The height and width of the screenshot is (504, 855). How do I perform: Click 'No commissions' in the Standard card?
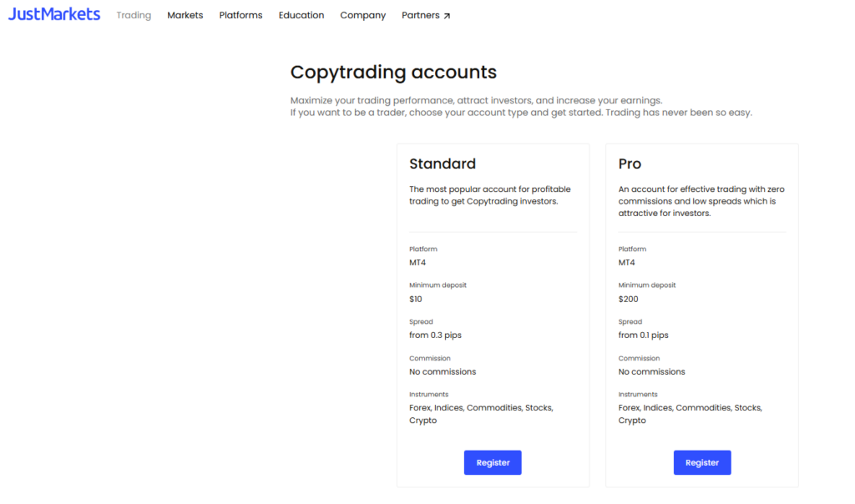(x=443, y=371)
